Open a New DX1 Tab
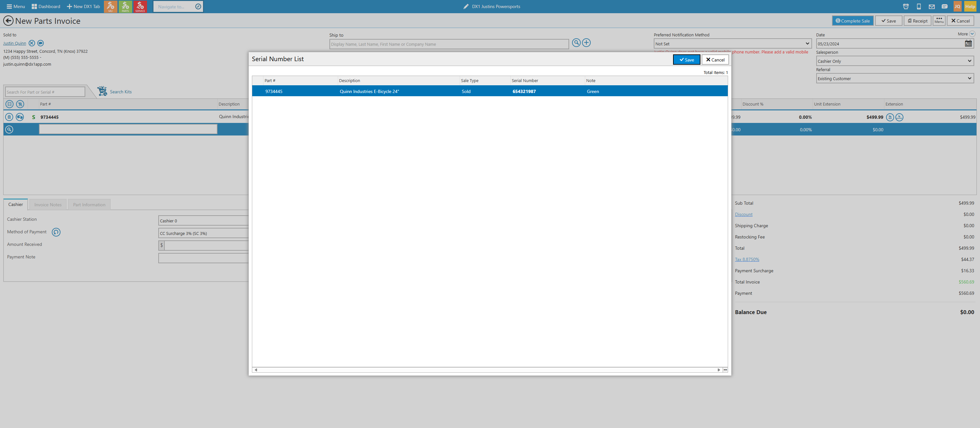Screen dimensions: 980x428 point(83,6)
